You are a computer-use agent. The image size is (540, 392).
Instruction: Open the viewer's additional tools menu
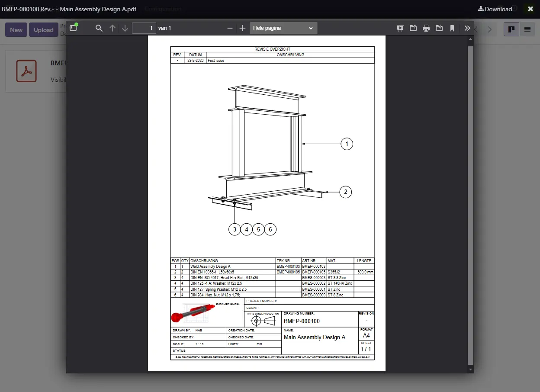pos(467,28)
